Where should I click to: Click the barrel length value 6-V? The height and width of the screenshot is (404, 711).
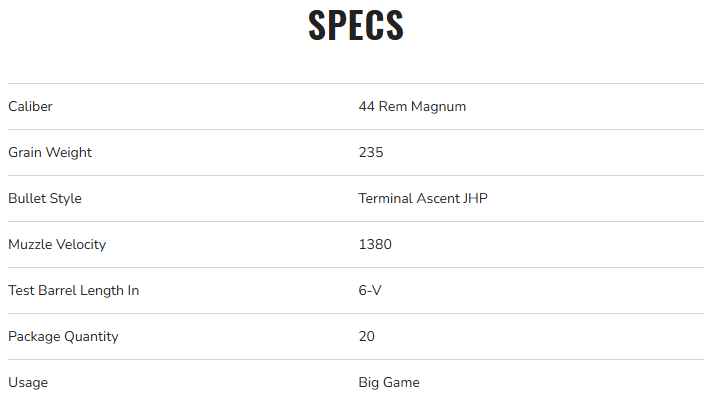(371, 291)
